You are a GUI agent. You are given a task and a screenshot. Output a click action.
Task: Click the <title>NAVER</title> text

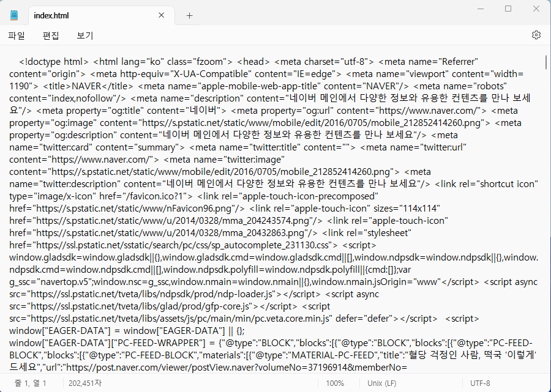(88, 86)
